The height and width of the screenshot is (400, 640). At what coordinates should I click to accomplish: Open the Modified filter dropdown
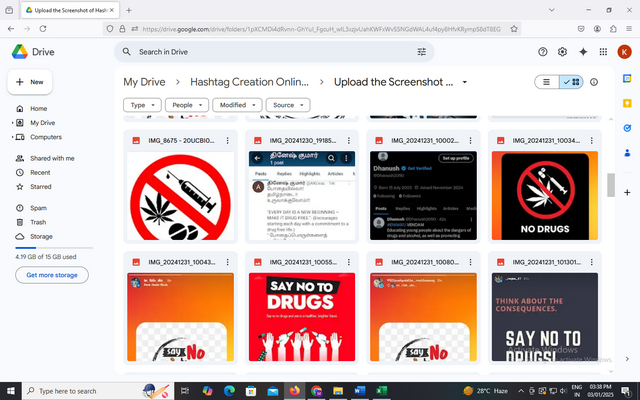click(x=237, y=104)
